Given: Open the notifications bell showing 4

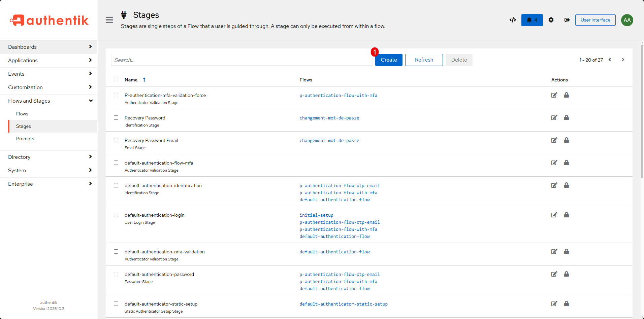Looking at the screenshot, I should coord(532,20).
